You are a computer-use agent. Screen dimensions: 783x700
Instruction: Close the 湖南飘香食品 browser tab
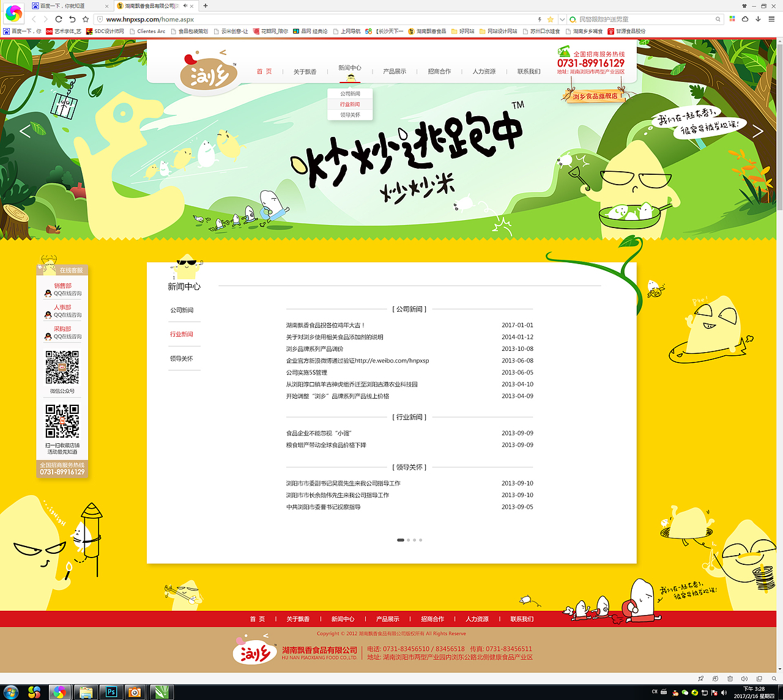point(191,6)
